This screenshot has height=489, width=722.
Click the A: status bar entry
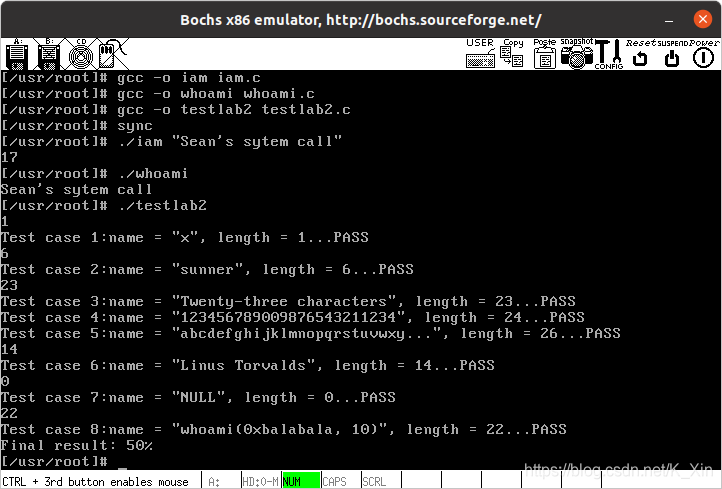214,481
